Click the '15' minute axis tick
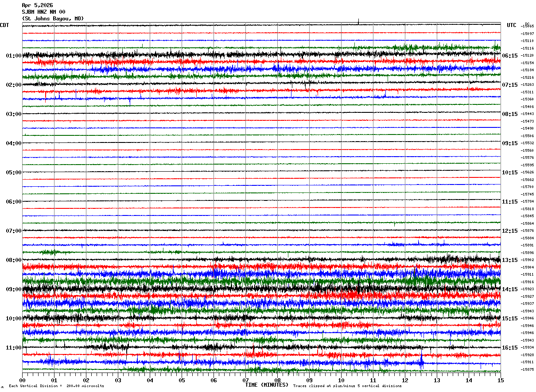 [x=501, y=380]
